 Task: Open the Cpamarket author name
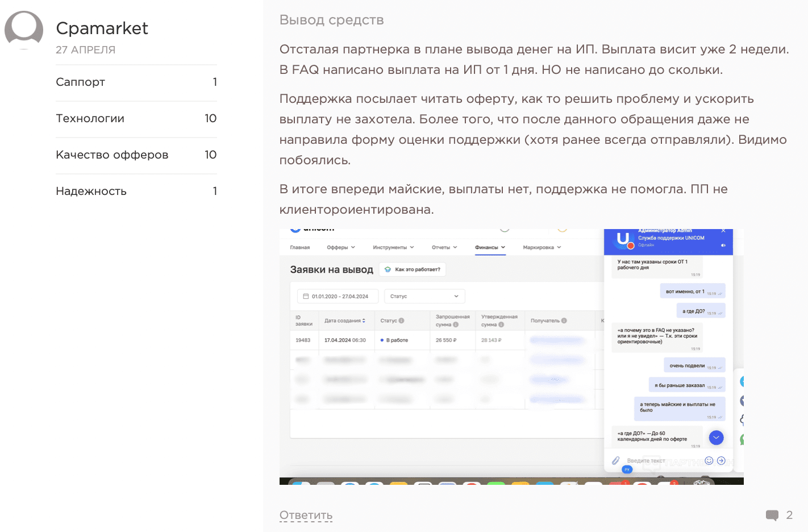click(x=102, y=28)
